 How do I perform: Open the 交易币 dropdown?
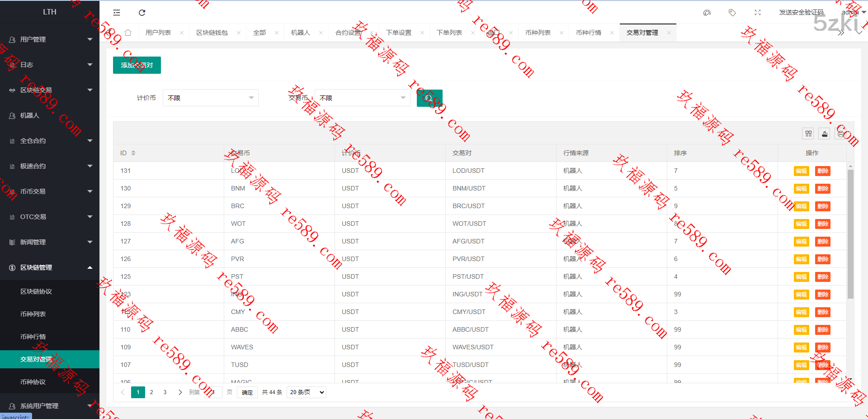363,98
